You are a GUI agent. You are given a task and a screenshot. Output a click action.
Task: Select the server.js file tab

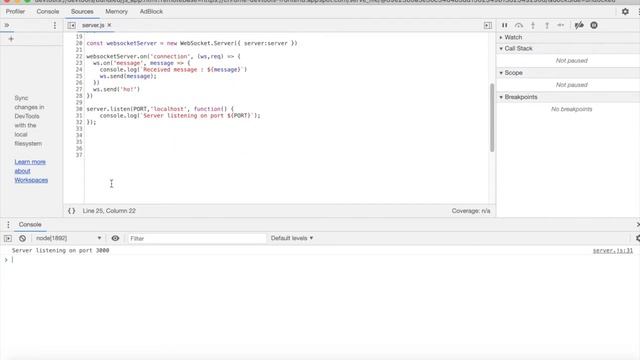click(93, 25)
